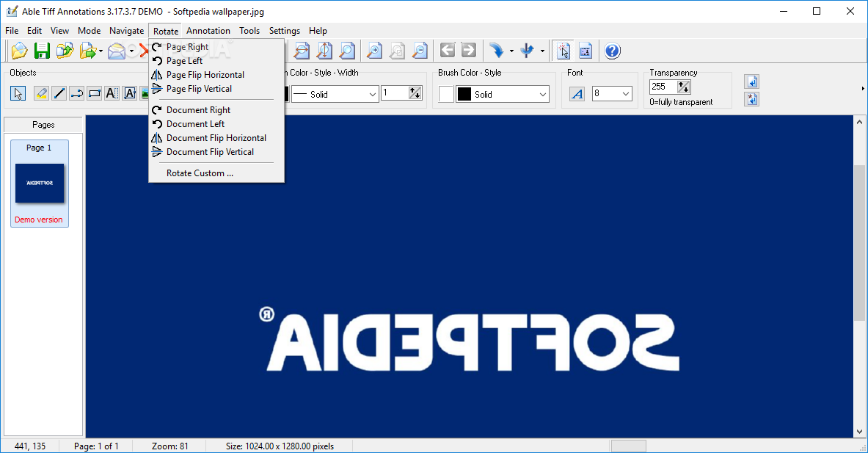Click the blue curved rotate arrow icon
The image size is (868, 453).
(x=497, y=51)
